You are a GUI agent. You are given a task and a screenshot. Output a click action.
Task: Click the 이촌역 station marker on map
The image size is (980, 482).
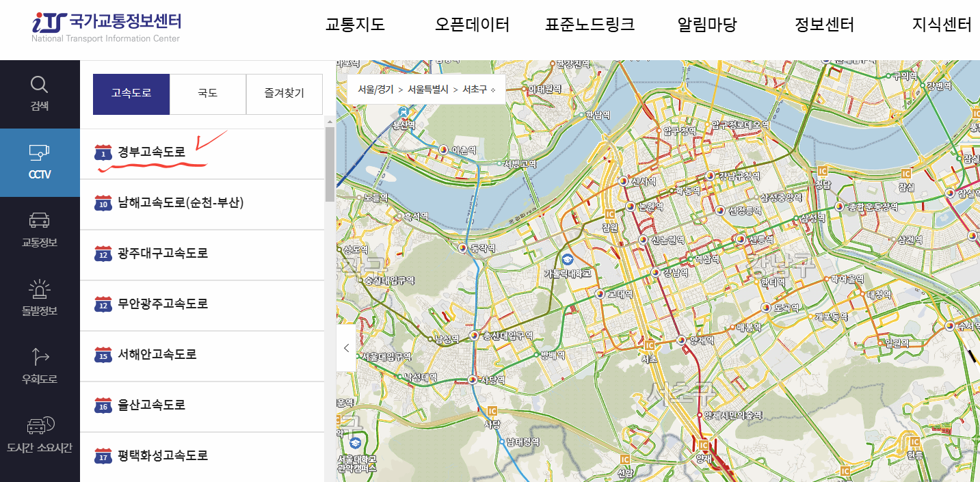point(443,149)
